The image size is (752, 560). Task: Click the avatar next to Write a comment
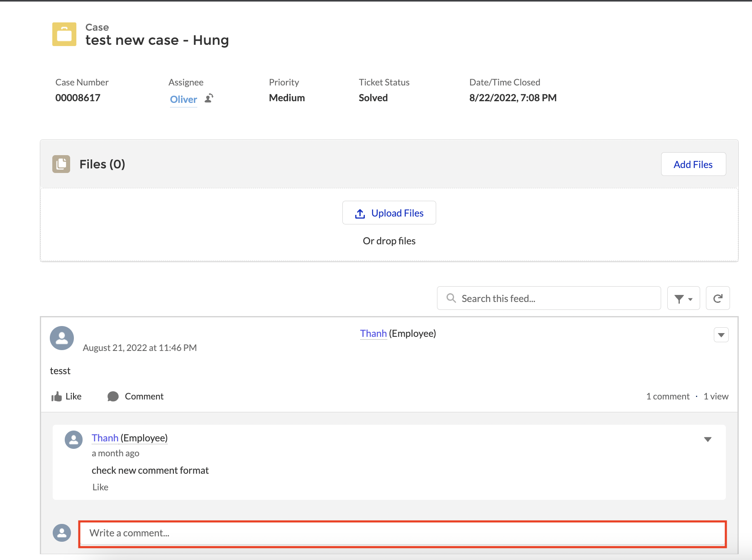point(62,533)
